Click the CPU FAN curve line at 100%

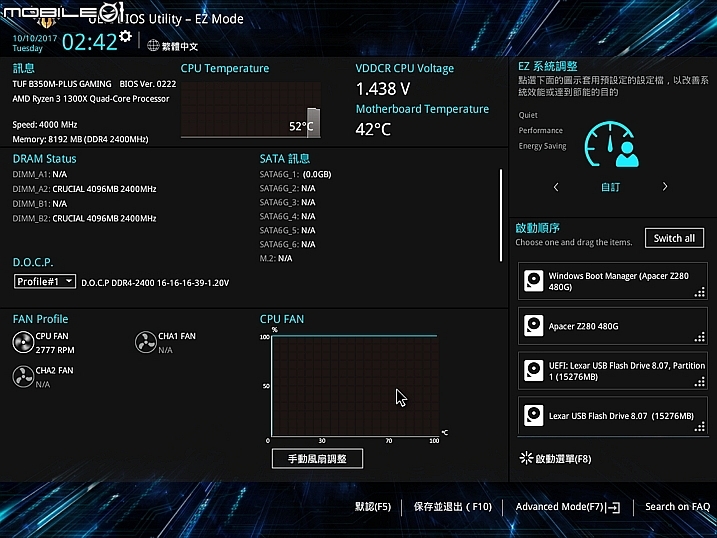tap(354, 336)
